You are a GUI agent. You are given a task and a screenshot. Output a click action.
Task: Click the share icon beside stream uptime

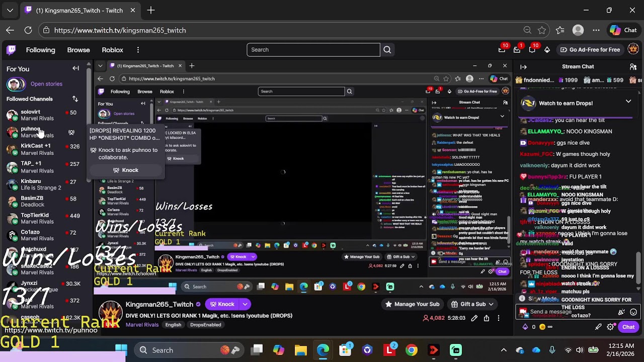point(487,318)
